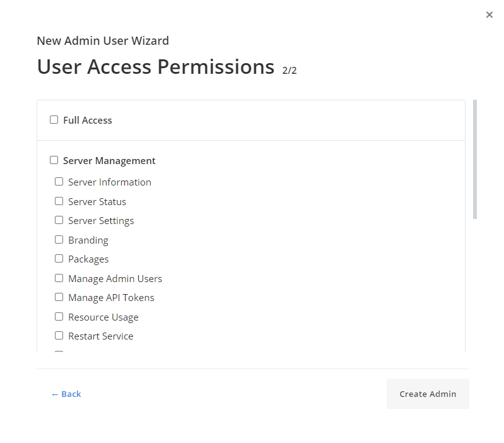Click the Manage Admin Users label
Image resolution: width=504 pixels, height=443 pixels.
[x=115, y=279]
